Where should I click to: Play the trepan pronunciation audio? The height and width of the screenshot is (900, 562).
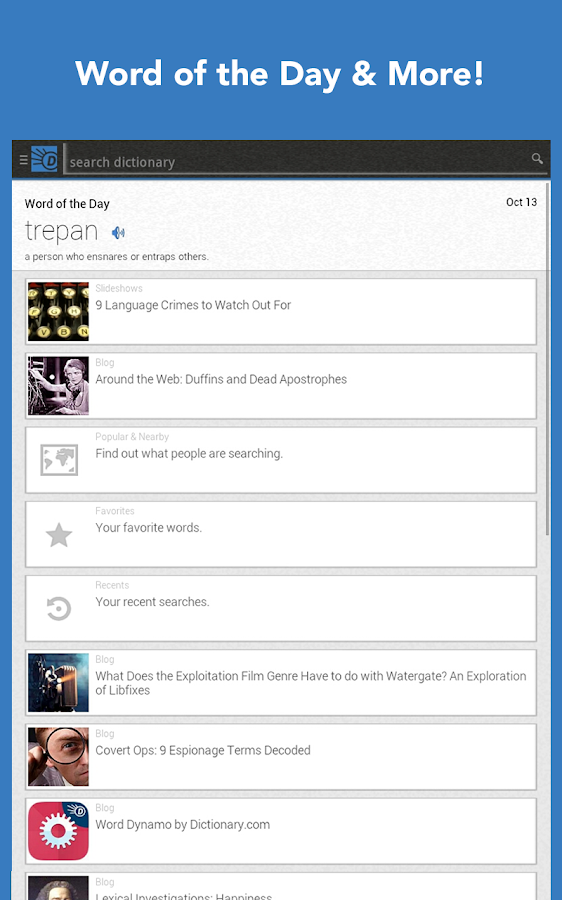click(x=118, y=232)
